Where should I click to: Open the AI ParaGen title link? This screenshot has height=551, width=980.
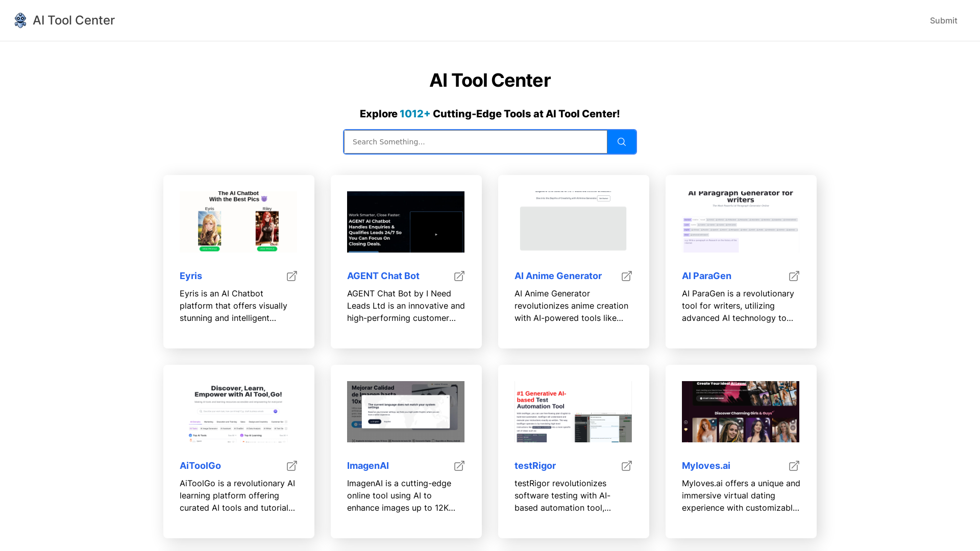(x=706, y=276)
